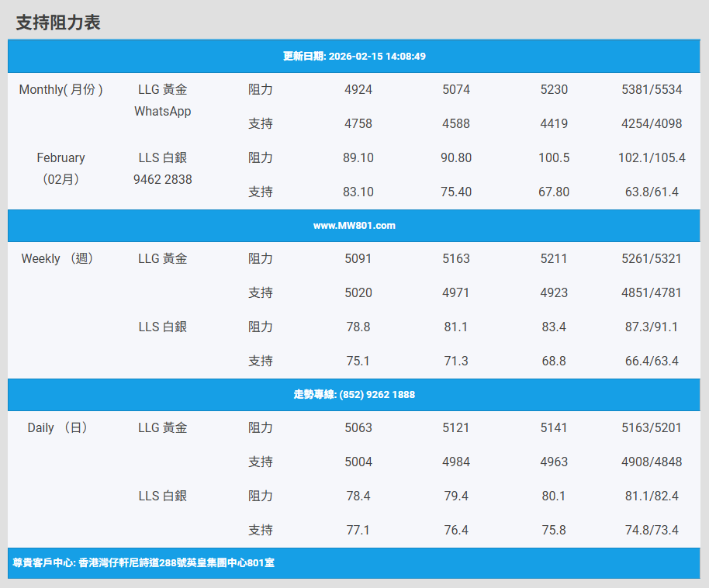The height and width of the screenshot is (588, 709).
Task: Select the 更新日期 timestamp header bar
Action: [354, 57]
